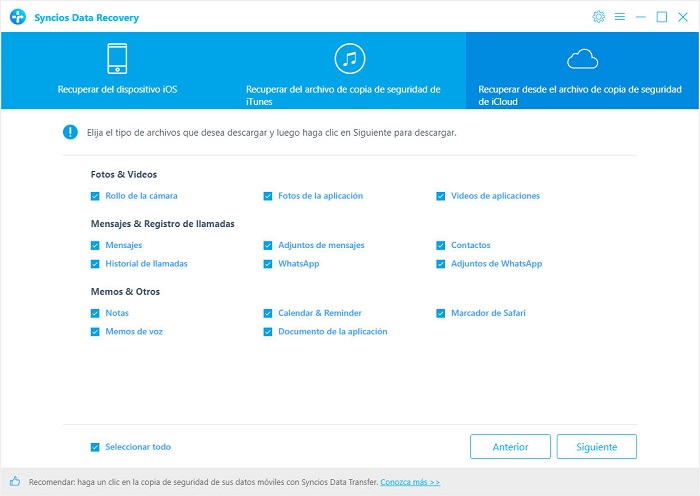This screenshot has height=496, width=700.
Task: Toggle Adjuntos de mensajes checkbox
Action: point(268,245)
